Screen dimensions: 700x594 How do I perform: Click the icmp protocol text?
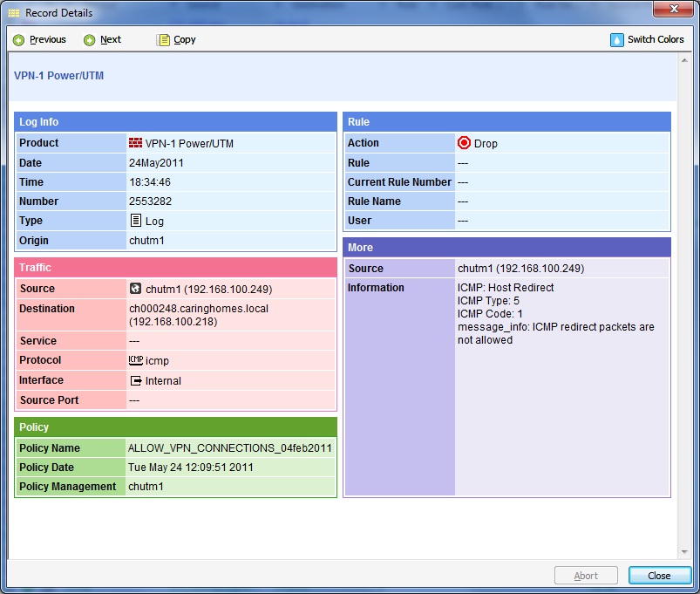pos(157,361)
